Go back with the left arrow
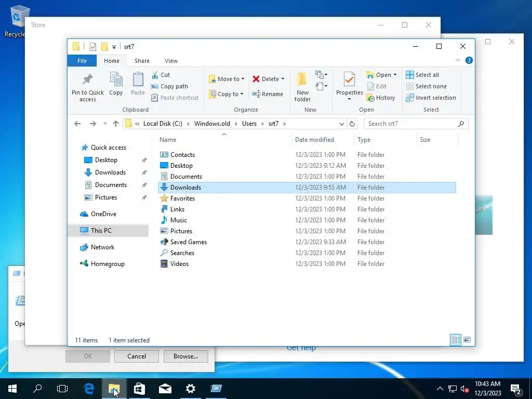 (x=77, y=124)
